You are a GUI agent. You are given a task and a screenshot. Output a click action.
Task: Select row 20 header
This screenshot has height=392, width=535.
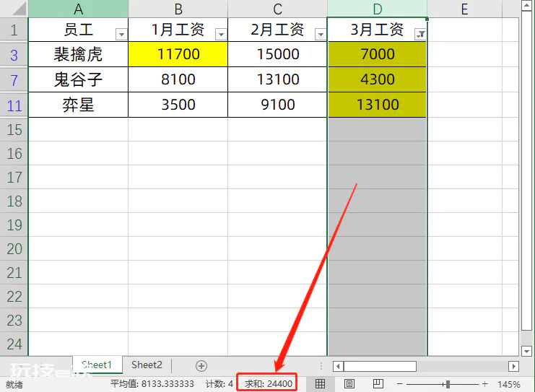(x=14, y=249)
